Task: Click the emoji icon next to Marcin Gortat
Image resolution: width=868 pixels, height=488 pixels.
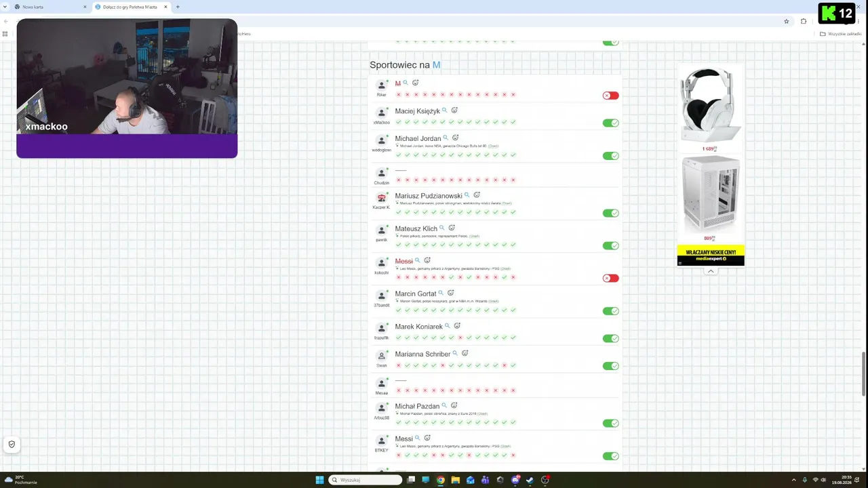Action: 451,293
